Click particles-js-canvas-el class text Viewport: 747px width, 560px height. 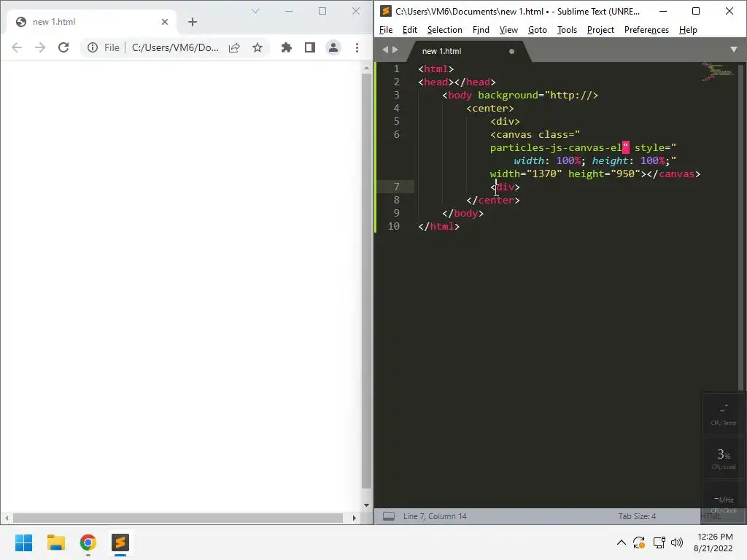[556, 147]
